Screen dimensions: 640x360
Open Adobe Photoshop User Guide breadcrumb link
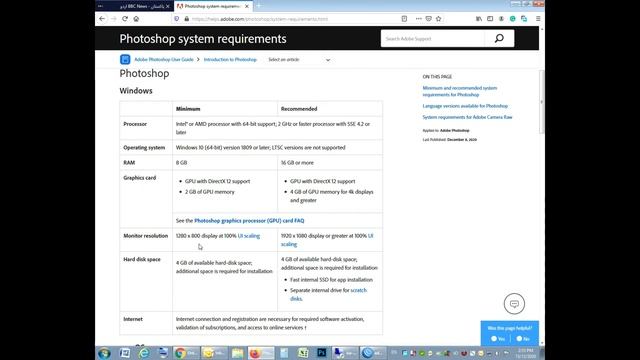point(164,60)
